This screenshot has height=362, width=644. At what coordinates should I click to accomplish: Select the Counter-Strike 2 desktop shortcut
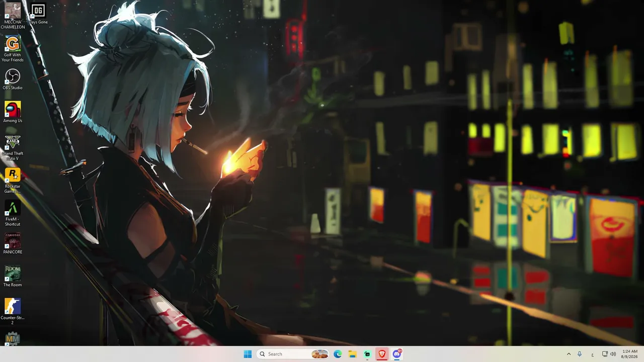[x=13, y=312]
